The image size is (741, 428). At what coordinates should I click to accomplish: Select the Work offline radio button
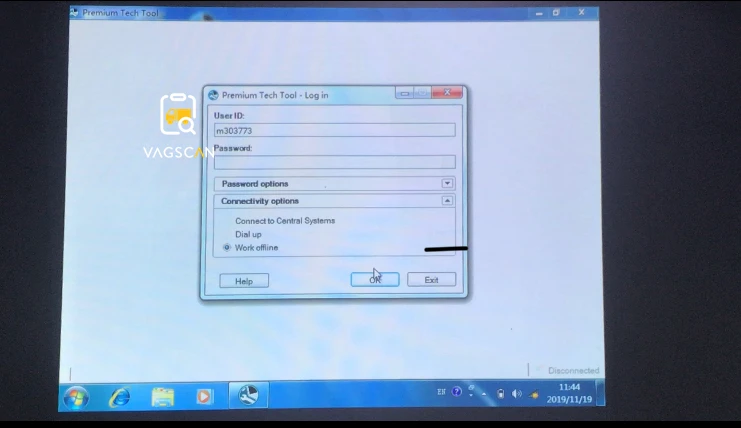(227, 248)
